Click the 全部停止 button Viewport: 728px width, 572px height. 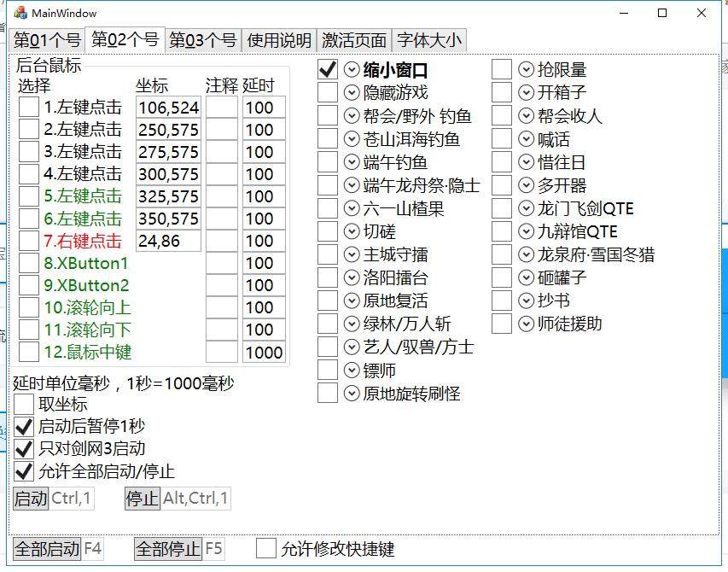[x=167, y=549]
